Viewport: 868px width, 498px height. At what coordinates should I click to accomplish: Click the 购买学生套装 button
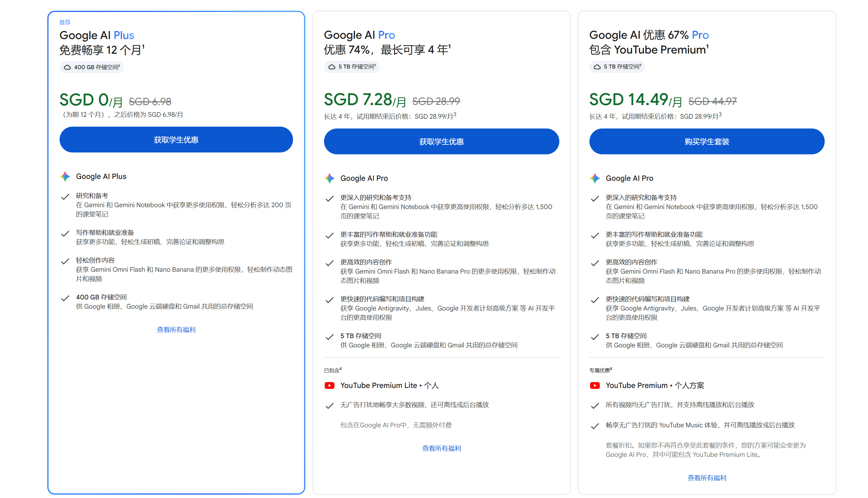coord(707,141)
